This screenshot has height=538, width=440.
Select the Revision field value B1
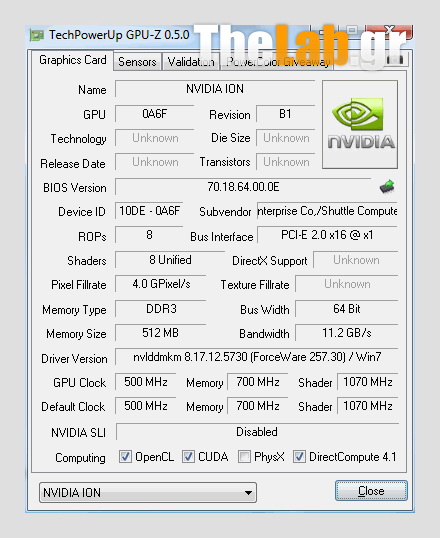pos(285,114)
